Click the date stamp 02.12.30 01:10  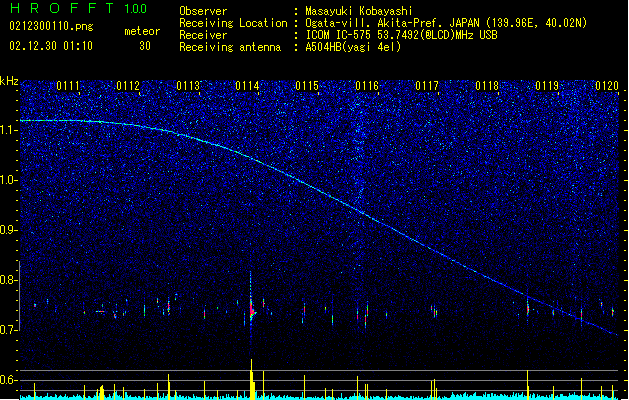click(51, 46)
